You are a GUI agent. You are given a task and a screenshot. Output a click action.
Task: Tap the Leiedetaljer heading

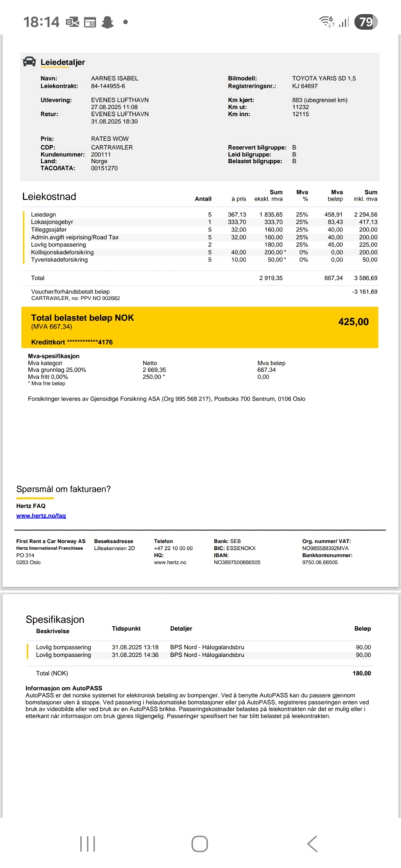[x=62, y=62]
